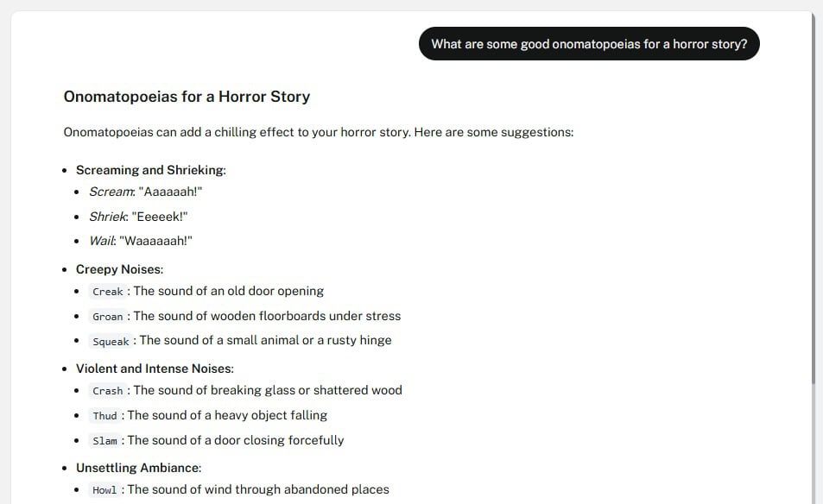
Task: Click the "Slam" code chip
Action: tap(104, 441)
